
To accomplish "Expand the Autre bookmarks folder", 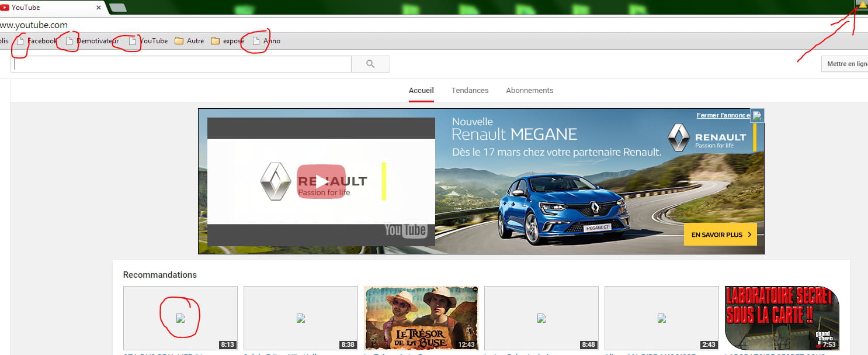I will coord(189,41).
